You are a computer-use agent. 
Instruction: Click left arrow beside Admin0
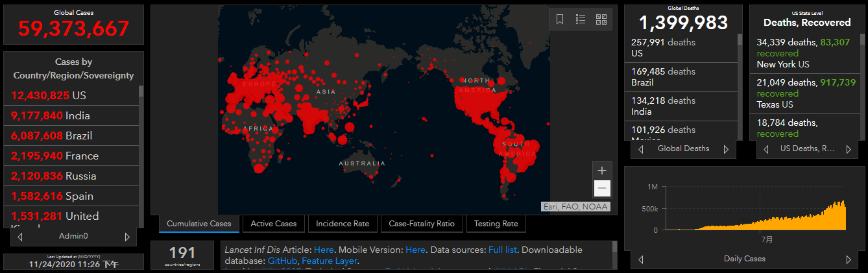pos(20,237)
